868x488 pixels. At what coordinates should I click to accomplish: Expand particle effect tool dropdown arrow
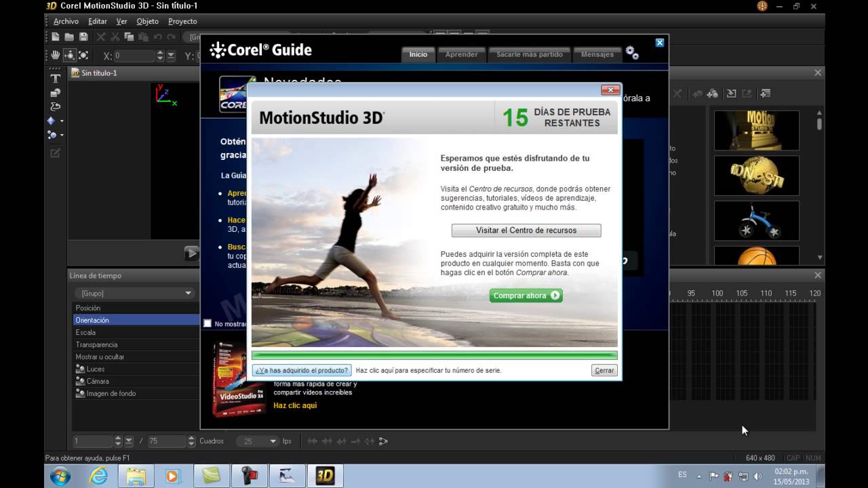(62, 136)
